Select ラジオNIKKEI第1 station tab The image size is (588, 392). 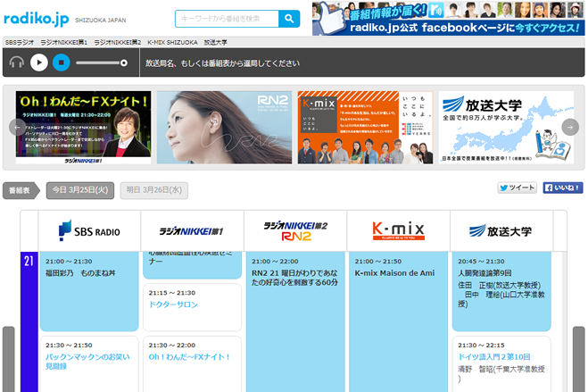pyautogui.click(x=63, y=42)
